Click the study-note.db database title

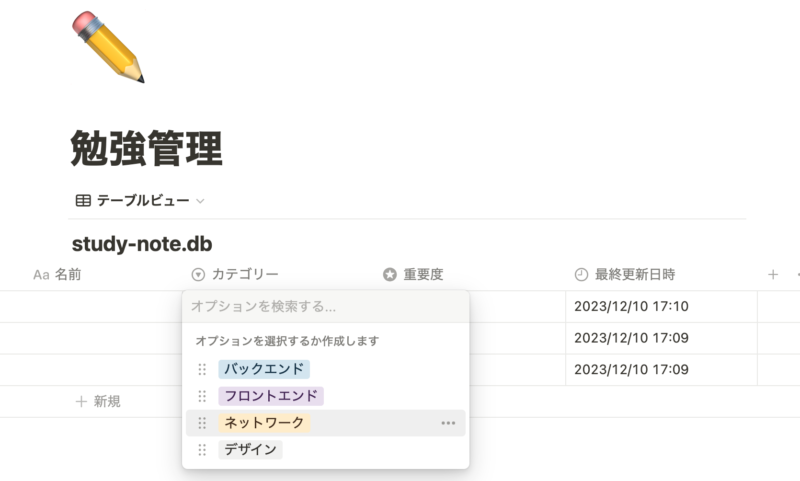pyautogui.click(x=142, y=244)
